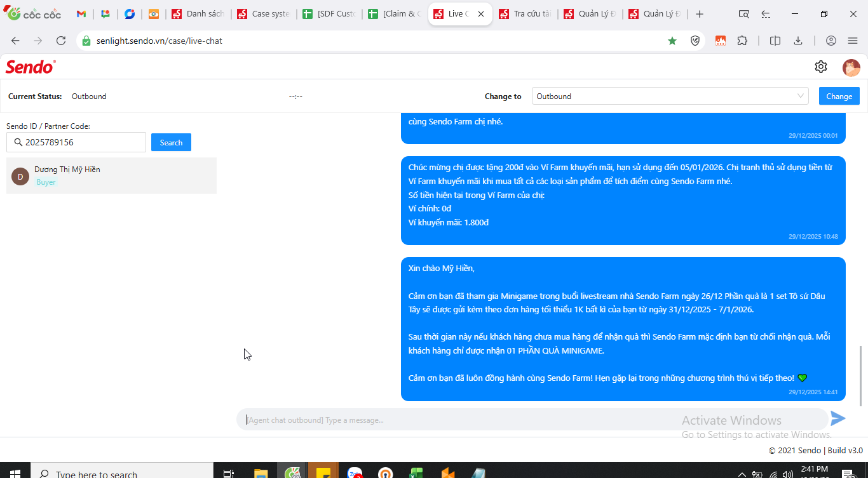Reload the current page
Screen dimensions: 868x478
pos(61,41)
